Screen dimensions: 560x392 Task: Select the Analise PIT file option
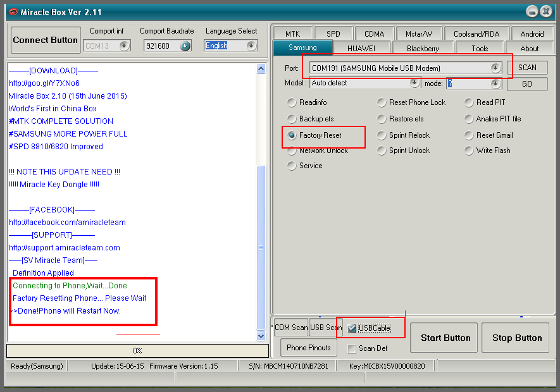469,119
